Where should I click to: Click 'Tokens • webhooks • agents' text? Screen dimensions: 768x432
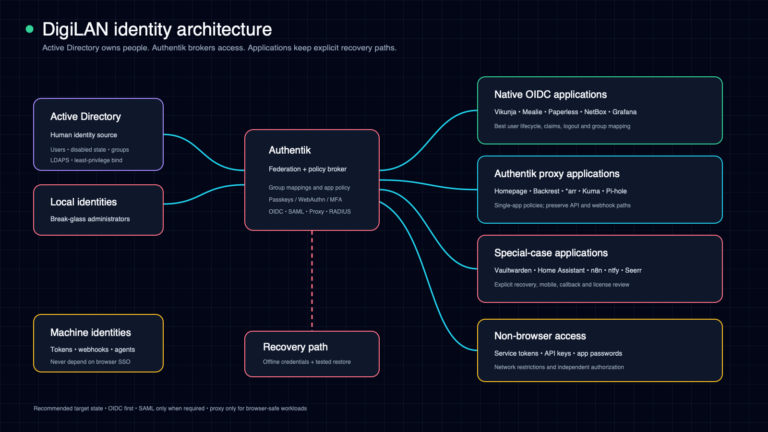[93, 350]
